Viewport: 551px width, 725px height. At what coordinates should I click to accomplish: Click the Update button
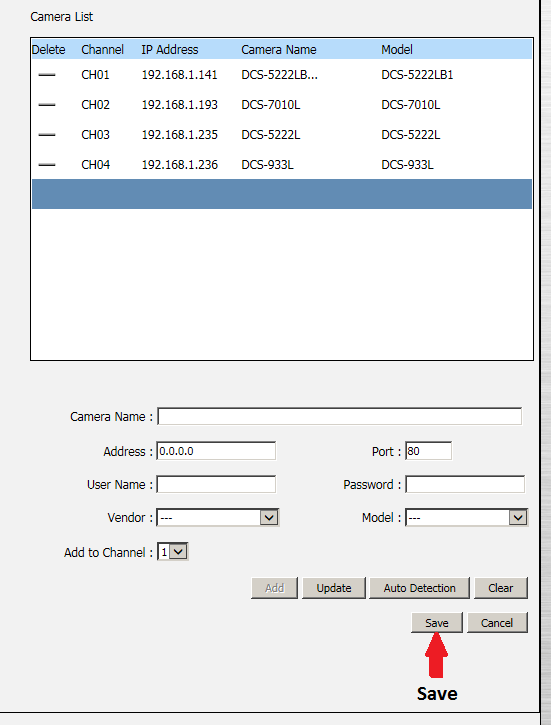(x=334, y=588)
